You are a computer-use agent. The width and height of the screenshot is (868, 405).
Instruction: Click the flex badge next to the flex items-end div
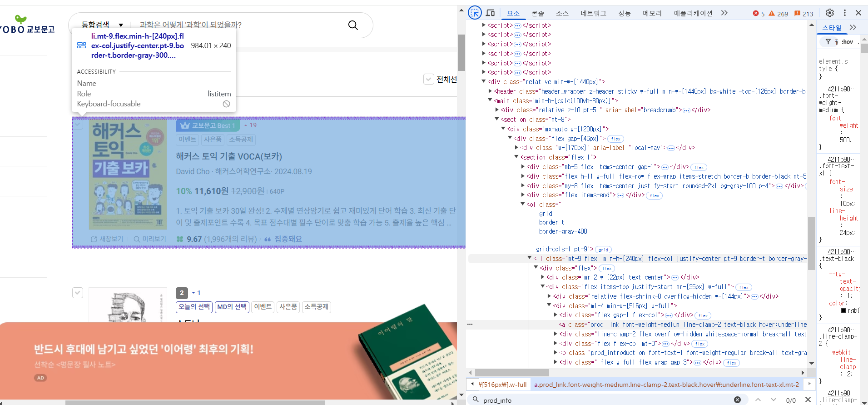[x=655, y=196]
